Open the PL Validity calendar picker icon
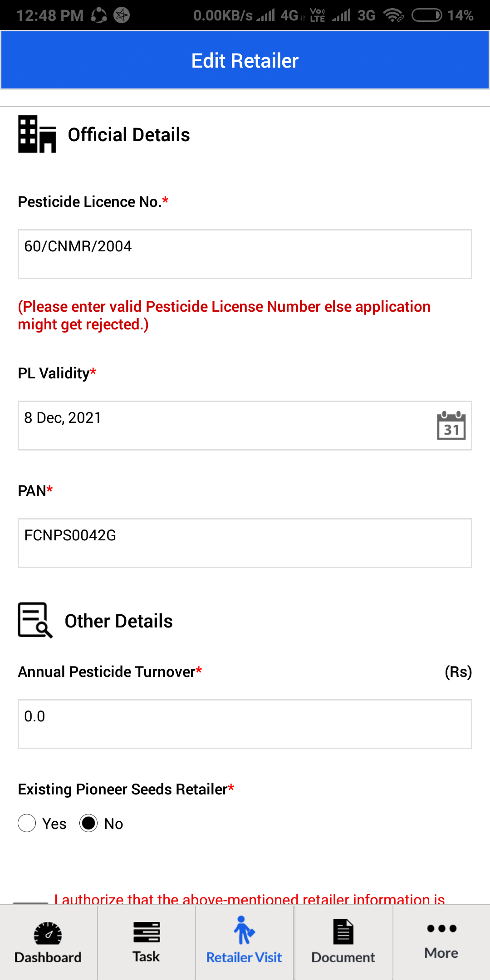Image resolution: width=490 pixels, height=980 pixels. coord(451,426)
